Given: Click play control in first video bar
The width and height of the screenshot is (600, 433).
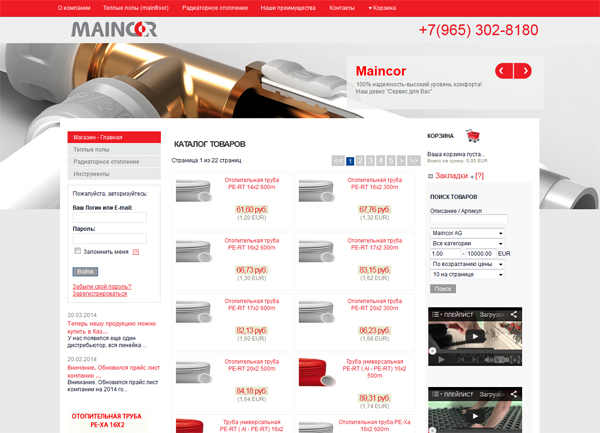Looking at the screenshot, I should 441,360.
